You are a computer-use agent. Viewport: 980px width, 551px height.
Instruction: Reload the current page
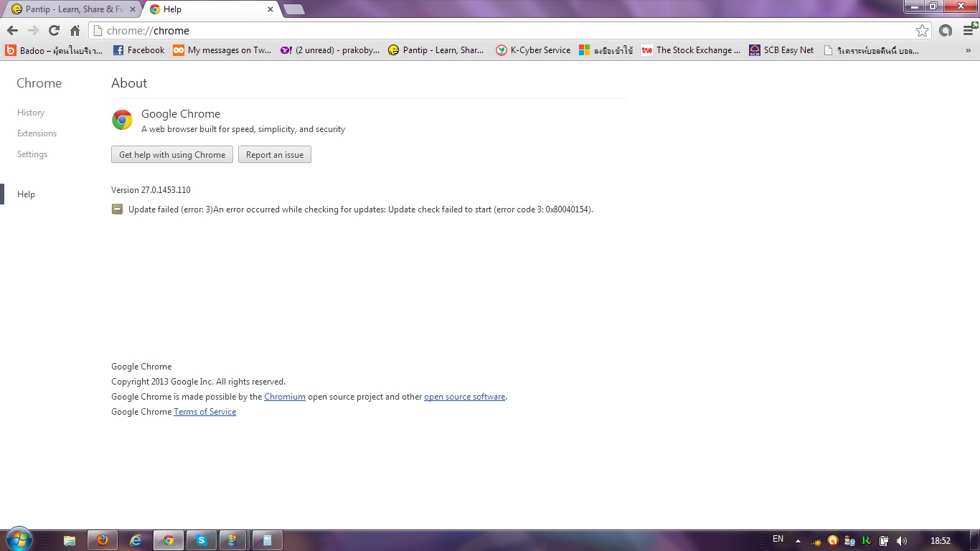(54, 31)
